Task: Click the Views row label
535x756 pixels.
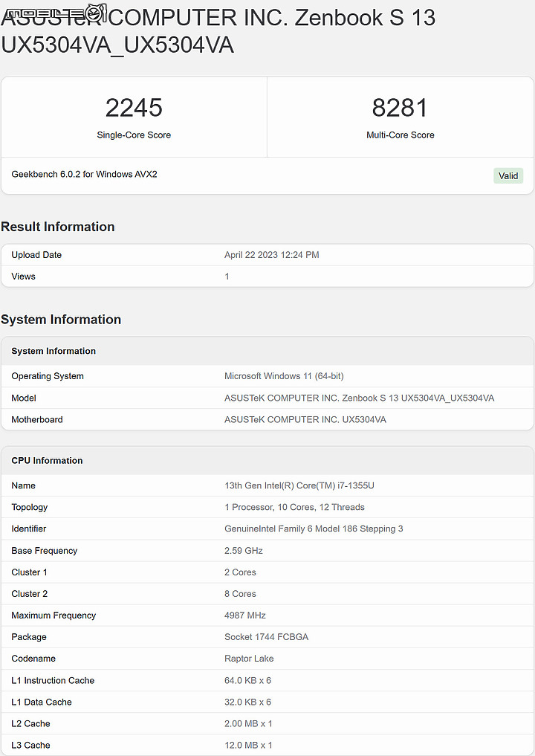Action: pos(24,277)
